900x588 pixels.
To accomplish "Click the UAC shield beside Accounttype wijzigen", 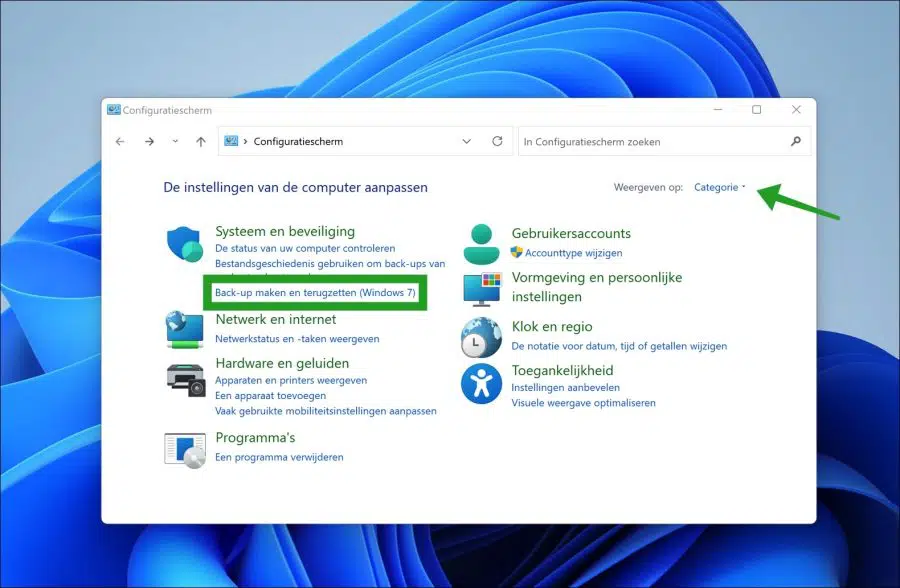I will (517, 252).
